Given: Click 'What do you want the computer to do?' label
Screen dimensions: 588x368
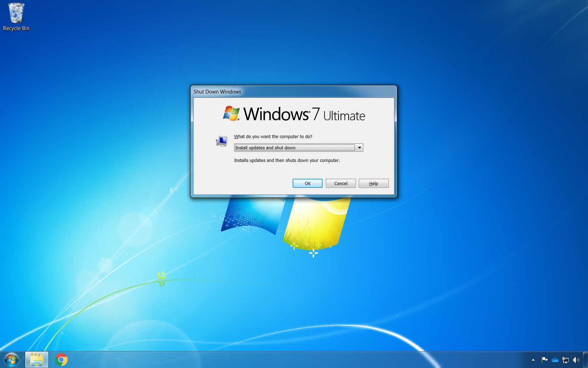Looking at the screenshot, I should [x=273, y=137].
